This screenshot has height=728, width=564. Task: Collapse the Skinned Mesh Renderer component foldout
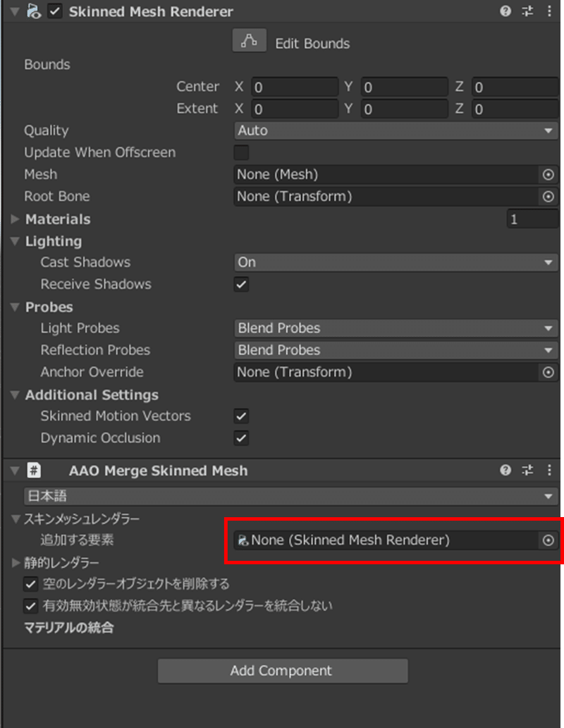point(15,11)
